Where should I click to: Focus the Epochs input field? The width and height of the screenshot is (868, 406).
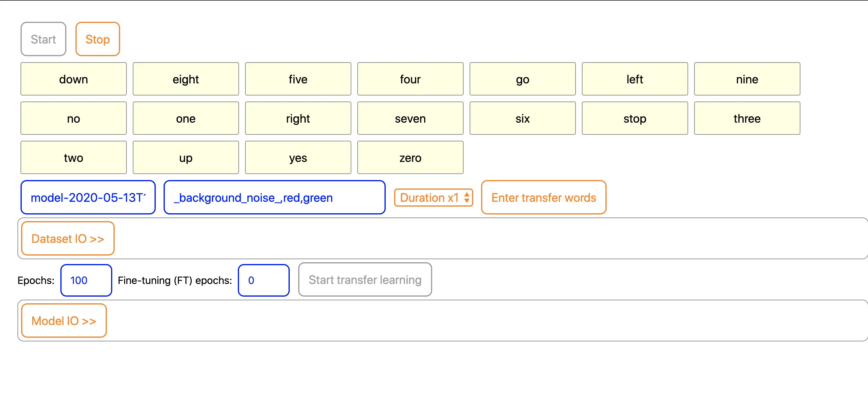(86, 280)
